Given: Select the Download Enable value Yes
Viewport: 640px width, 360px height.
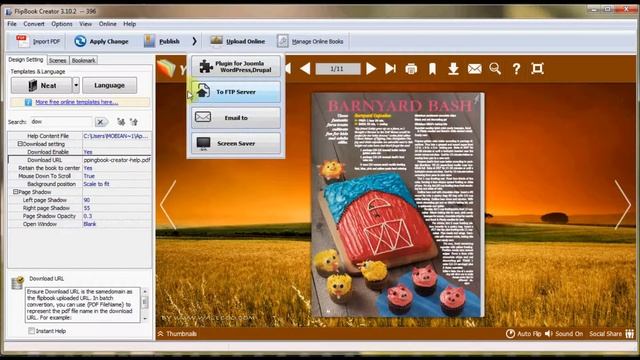Looking at the screenshot, I should point(117,152).
